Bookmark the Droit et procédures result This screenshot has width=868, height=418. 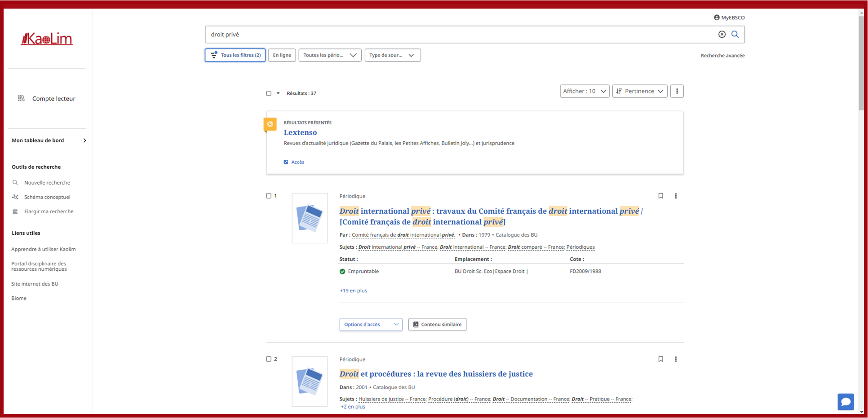660,359
